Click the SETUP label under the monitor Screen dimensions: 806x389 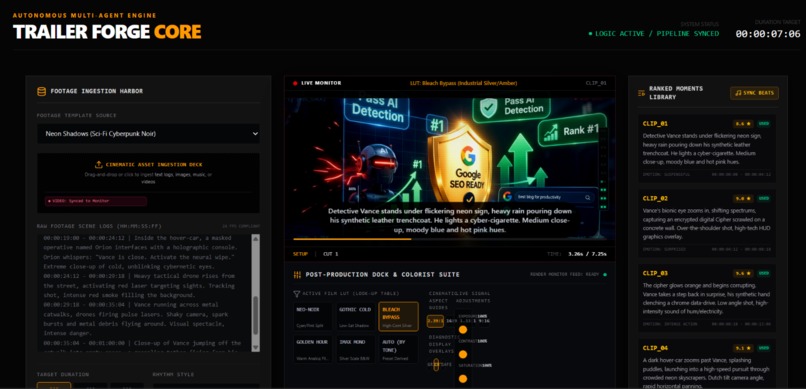pos(300,254)
